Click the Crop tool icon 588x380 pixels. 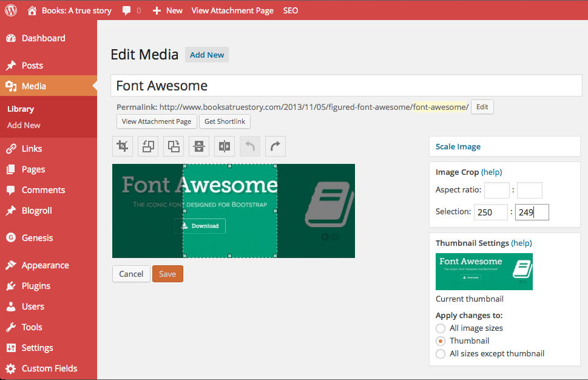click(123, 146)
